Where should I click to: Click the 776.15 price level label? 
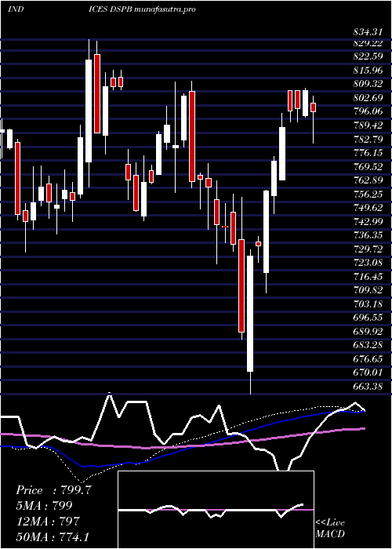click(368, 153)
